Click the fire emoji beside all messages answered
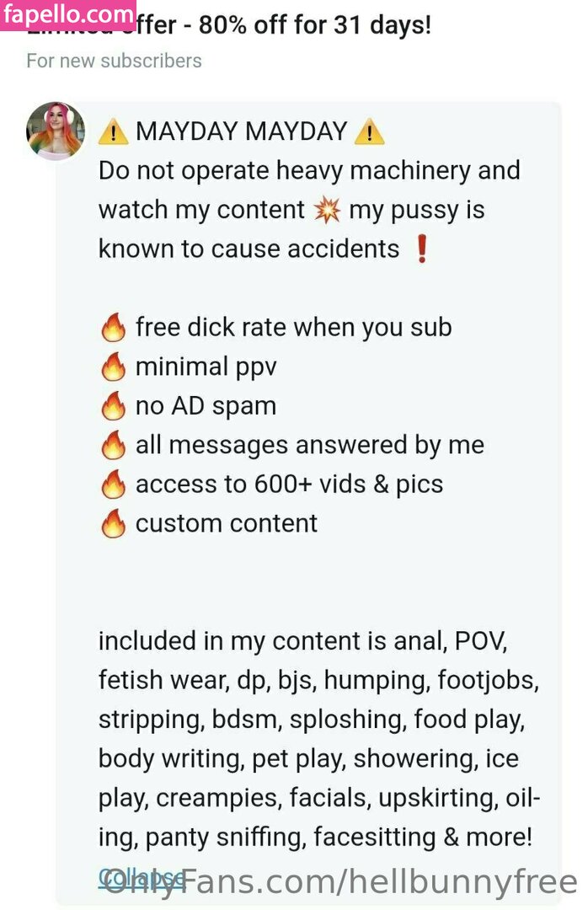The image size is (588, 910). tap(113, 445)
